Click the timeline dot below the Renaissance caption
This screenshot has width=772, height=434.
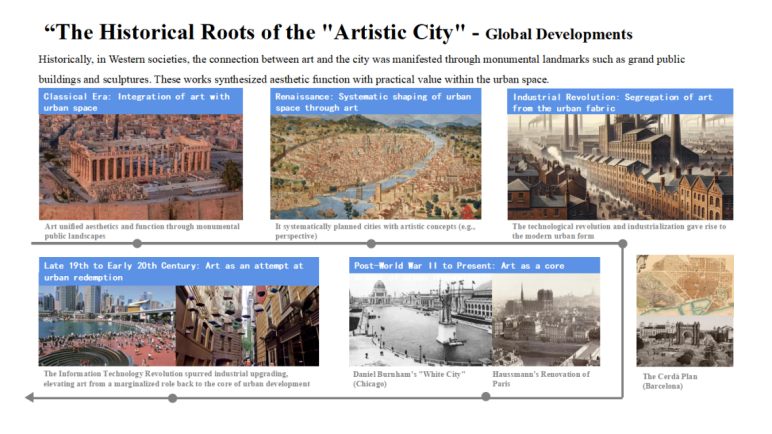point(371,243)
